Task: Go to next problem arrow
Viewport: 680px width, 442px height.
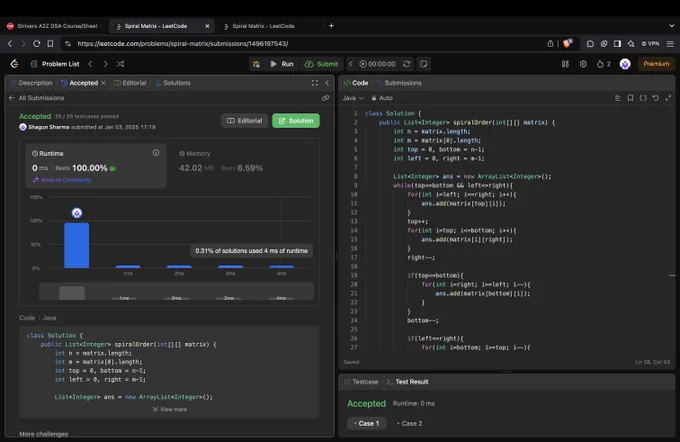Action: [x=105, y=64]
